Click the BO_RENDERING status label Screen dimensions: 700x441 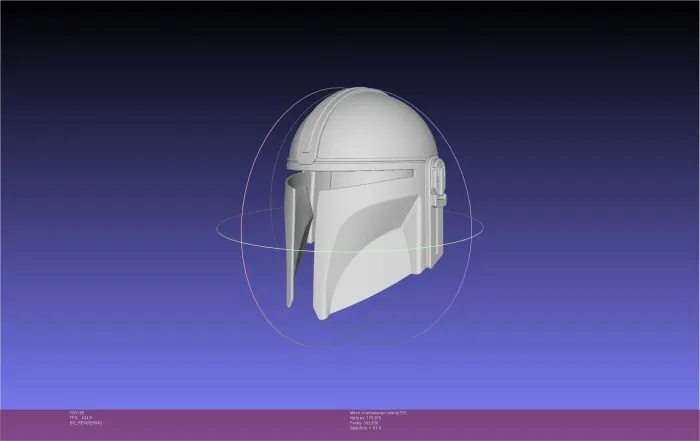point(86,423)
